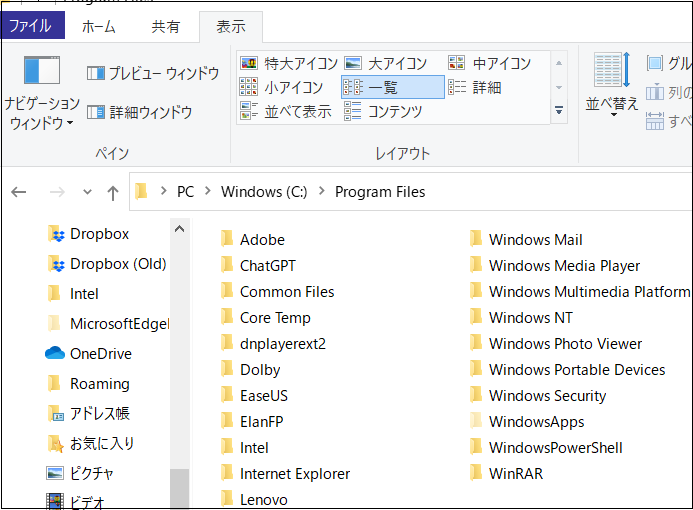Open the recent locations dropdown arrow
This screenshot has width=693, height=510.
(87, 192)
